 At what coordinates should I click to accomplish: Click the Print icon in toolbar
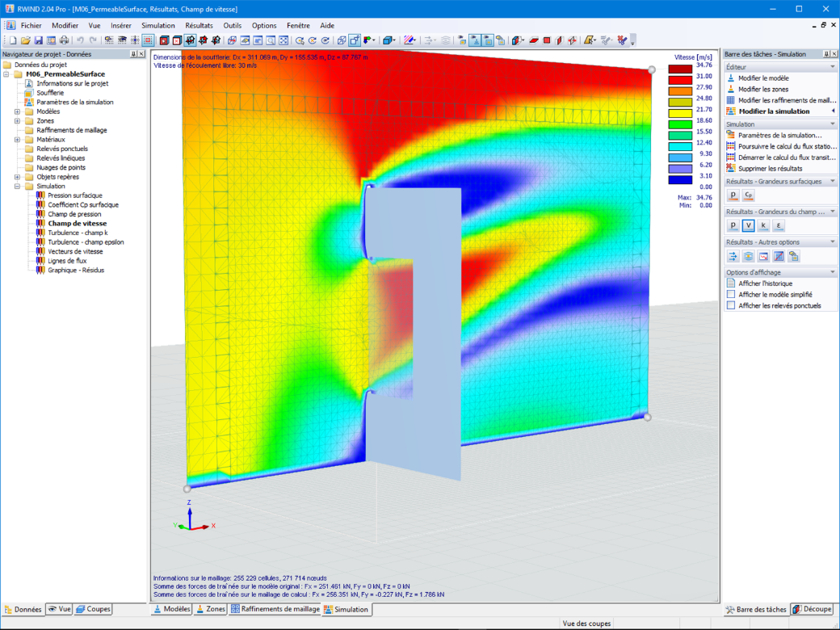[x=64, y=40]
